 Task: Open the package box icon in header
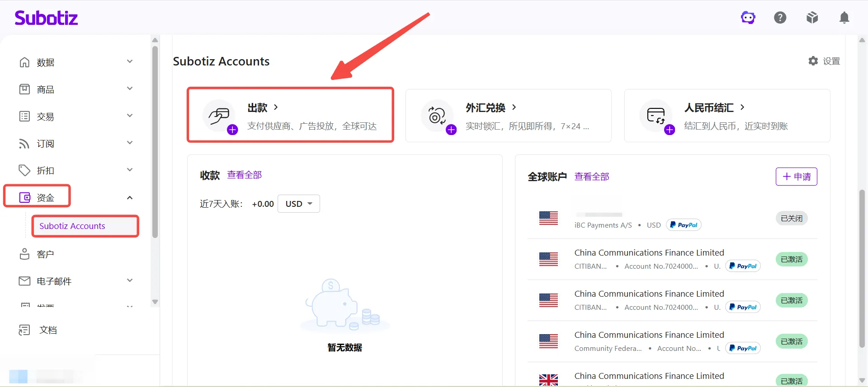point(812,18)
